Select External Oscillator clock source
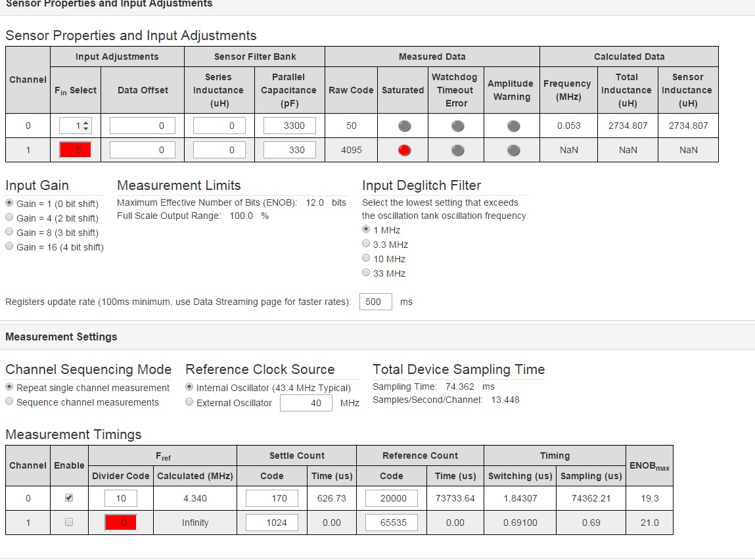Screen dimensions: 755x560 (189, 402)
